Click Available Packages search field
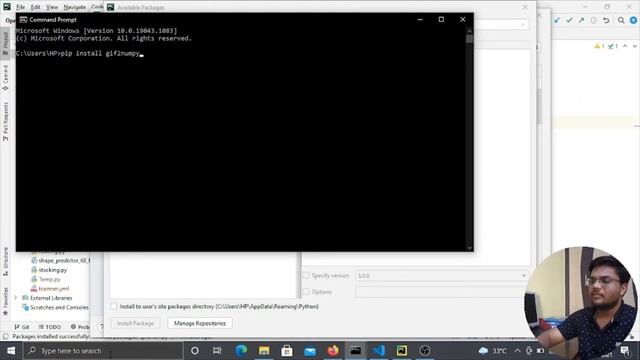The image size is (640, 360). (501, 25)
